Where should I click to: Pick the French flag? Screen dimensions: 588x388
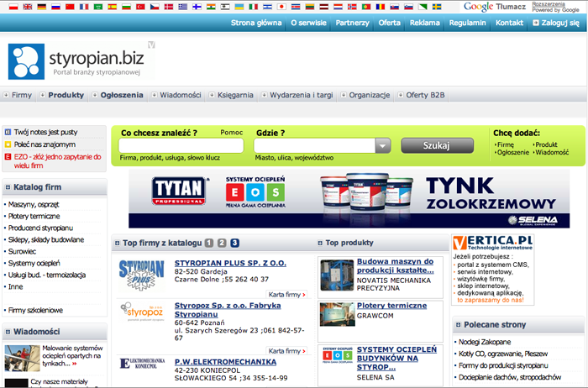[84, 7]
